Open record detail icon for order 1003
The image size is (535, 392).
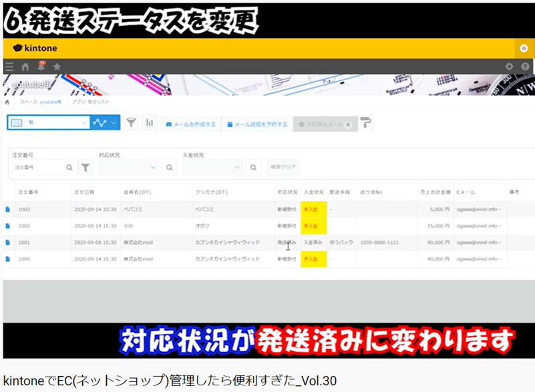7,210
